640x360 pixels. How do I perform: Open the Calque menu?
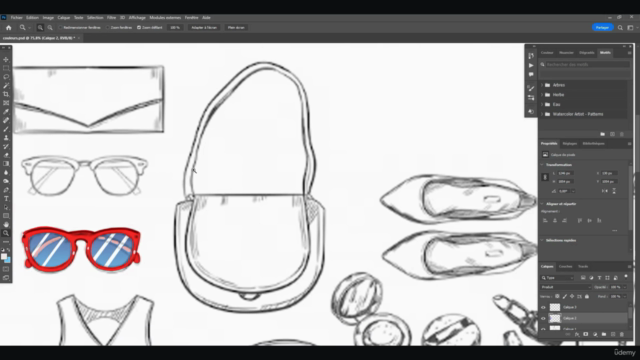coord(64,18)
